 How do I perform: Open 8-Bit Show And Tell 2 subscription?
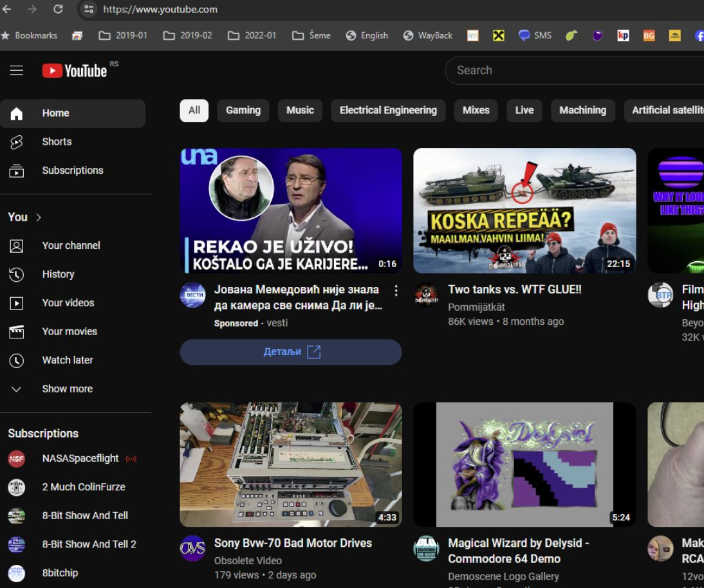pos(73,545)
